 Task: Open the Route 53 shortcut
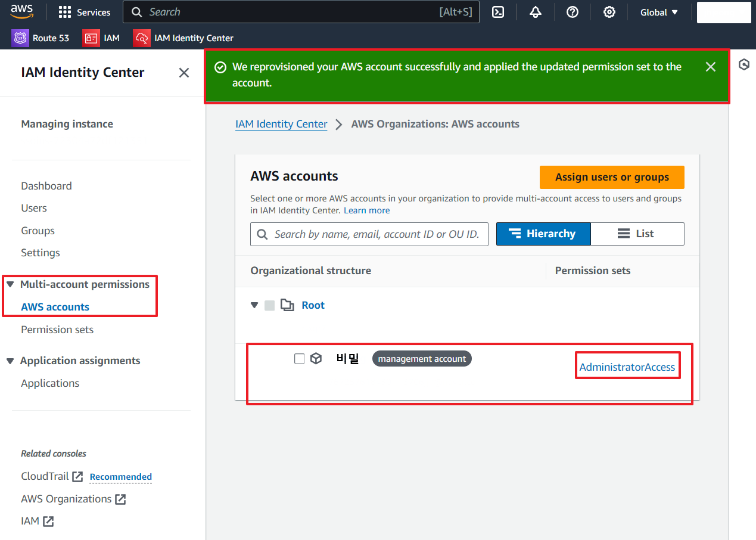tap(41, 38)
